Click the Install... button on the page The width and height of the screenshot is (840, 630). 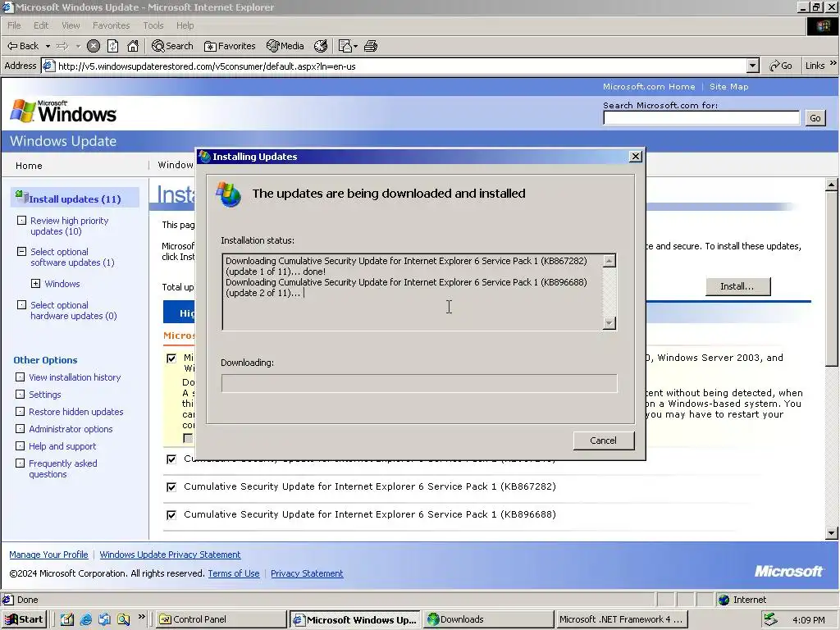click(737, 286)
